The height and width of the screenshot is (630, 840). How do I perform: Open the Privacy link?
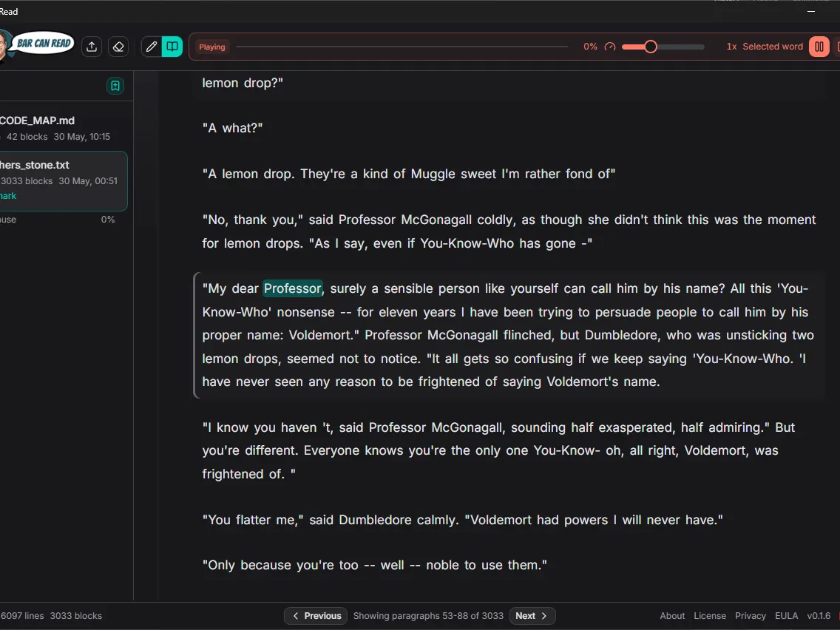tap(750, 615)
